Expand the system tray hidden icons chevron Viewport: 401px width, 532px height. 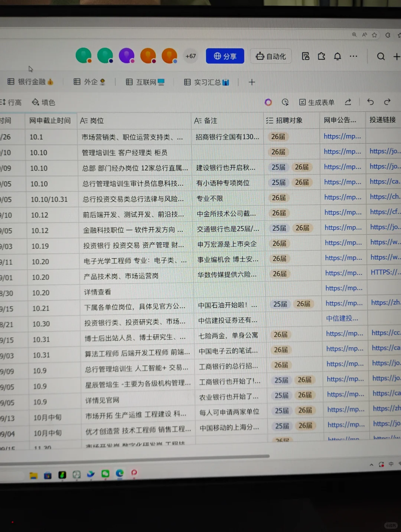point(371,464)
